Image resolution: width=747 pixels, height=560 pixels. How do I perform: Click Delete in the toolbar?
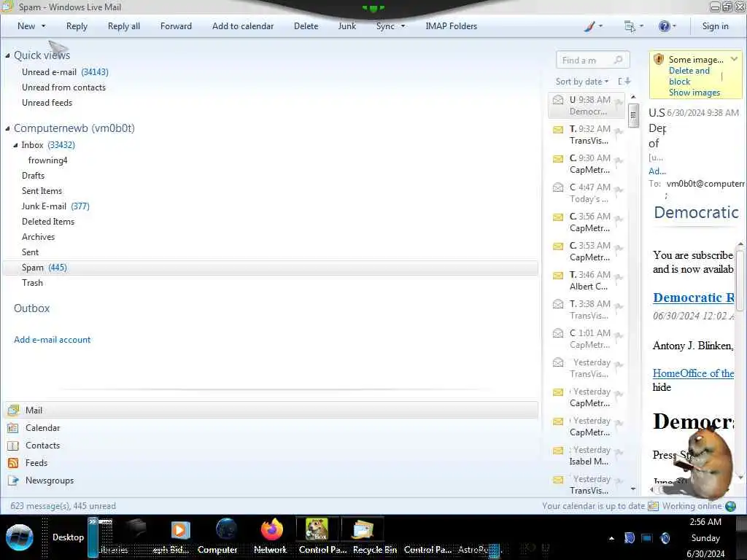(x=306, y=26)
